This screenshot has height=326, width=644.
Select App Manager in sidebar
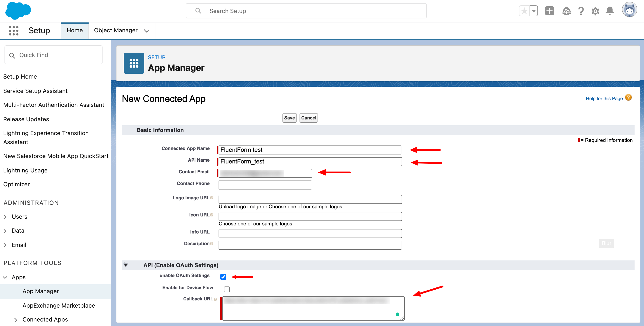(40, 291)
